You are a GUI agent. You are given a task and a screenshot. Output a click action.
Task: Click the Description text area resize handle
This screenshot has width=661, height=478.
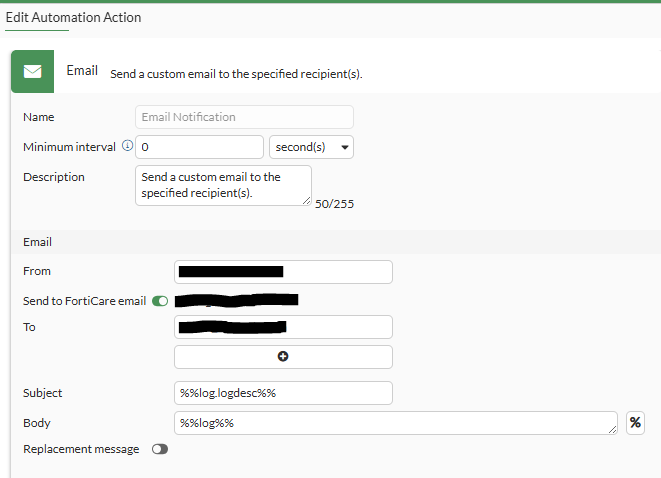[306, 200]
